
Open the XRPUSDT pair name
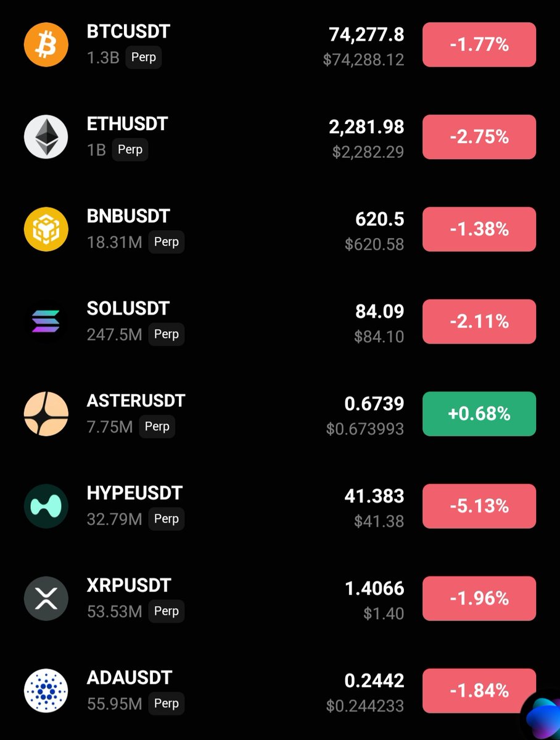129,585
